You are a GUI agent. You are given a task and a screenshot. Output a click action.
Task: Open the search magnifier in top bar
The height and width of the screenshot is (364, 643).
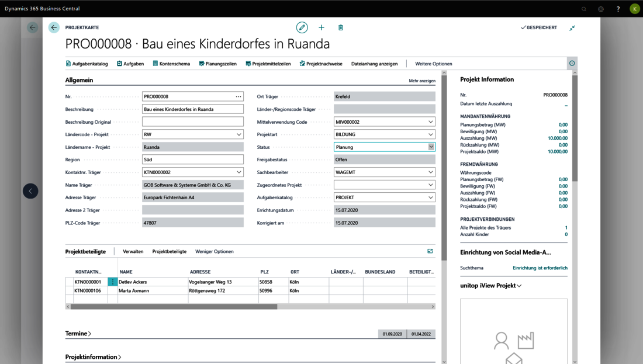pos(584,9)
